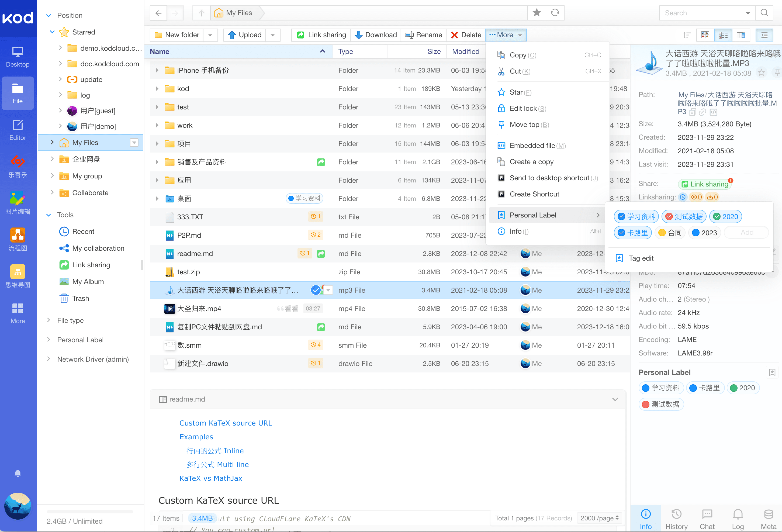The width and height of the screenshot is (782, 532).
Task: Open the History panel in the bottom bar
Action: [677, 518]
